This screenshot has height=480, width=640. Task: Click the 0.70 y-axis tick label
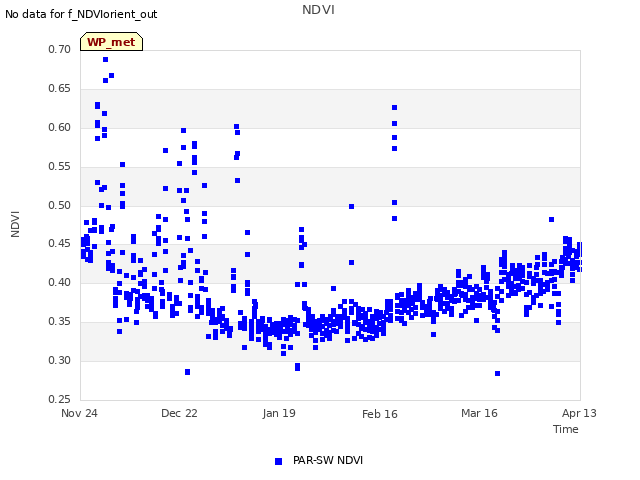60,49
